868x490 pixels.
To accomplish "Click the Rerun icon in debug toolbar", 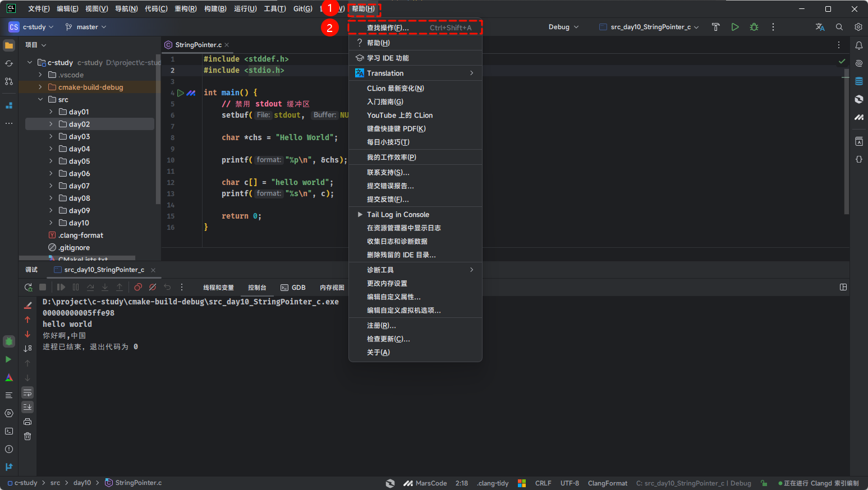I will tap(28, 287).
